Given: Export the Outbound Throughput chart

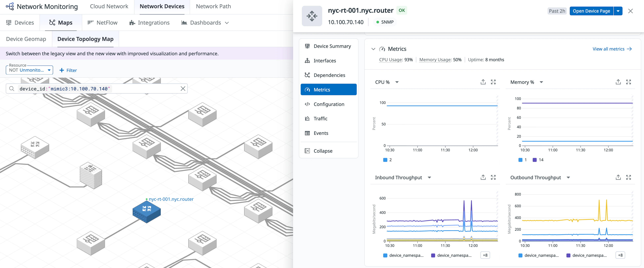Looking at the screenshot, I should tap(618, 177).
